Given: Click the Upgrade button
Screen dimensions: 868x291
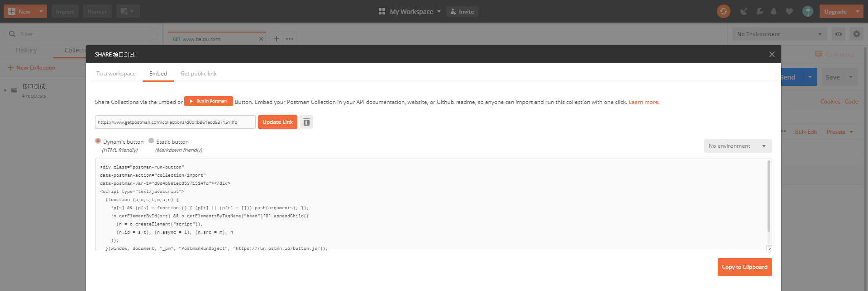Looking at the screenshot, I should 835,11.
